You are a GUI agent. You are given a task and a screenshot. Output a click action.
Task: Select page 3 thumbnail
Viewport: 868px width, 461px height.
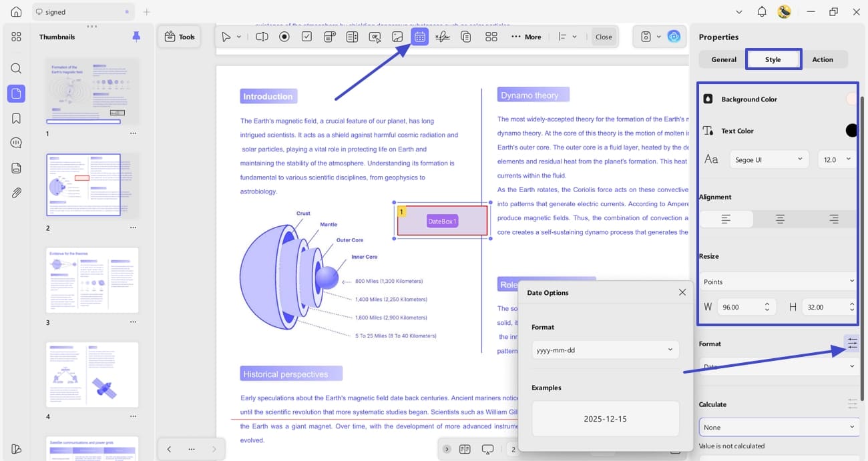pyautogui.click(x=92, y=280)
